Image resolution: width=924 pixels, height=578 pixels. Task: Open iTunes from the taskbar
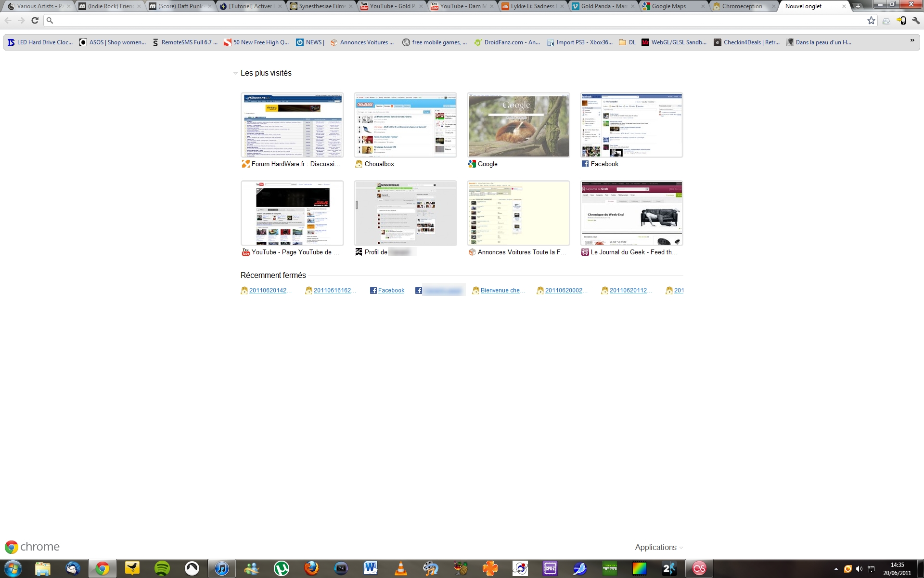222,568
